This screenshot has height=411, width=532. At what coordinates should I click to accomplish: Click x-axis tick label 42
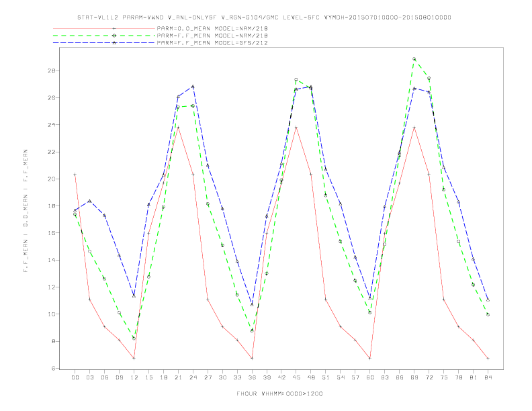click(281, 377)
